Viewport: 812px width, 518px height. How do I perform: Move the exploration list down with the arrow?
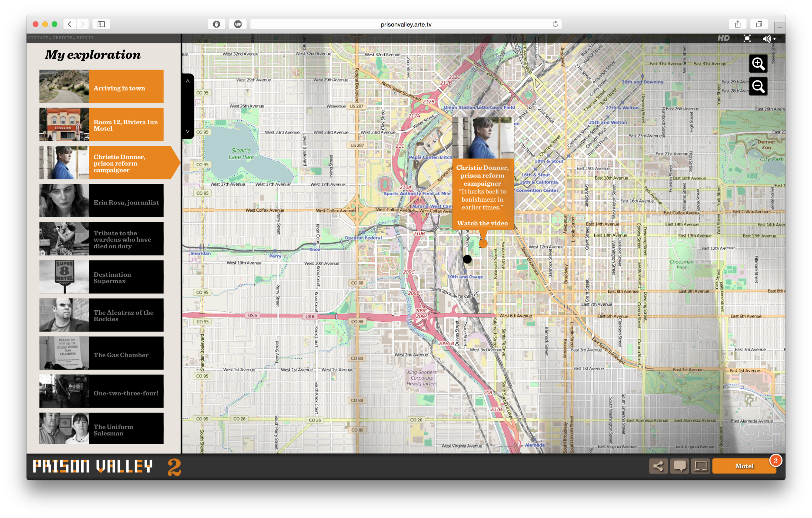(x=188, y=131)
